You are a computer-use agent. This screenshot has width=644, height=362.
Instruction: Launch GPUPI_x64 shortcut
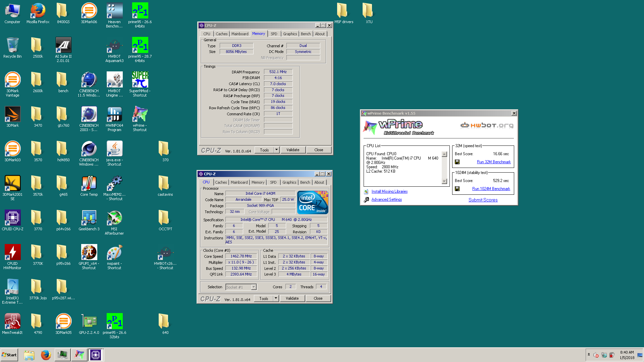click(x=89, y=257)
